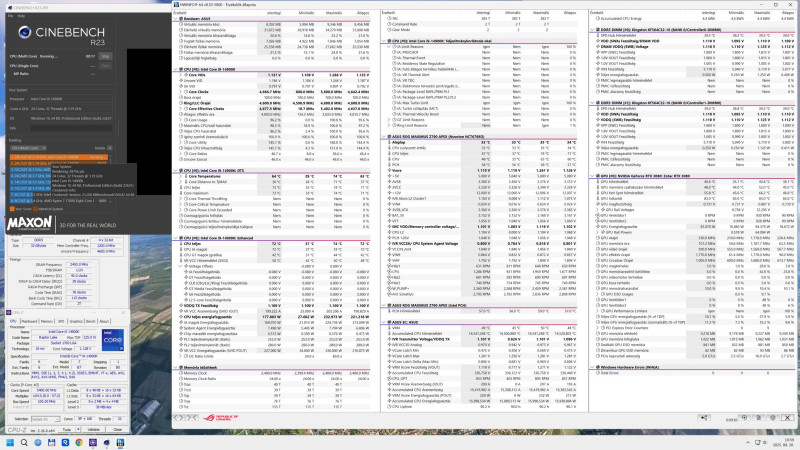Collapse the Rendszer: ASUS sensor group
Screen dimensions: 800x450
(176, 18)
